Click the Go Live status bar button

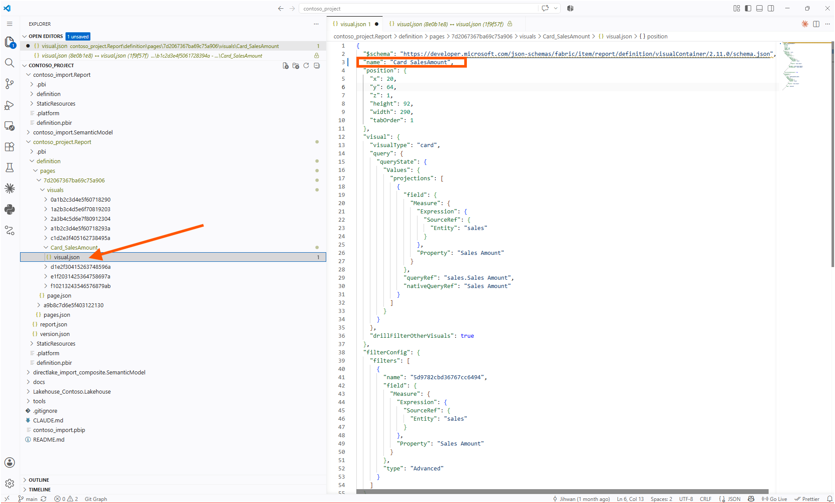(774, 499)
